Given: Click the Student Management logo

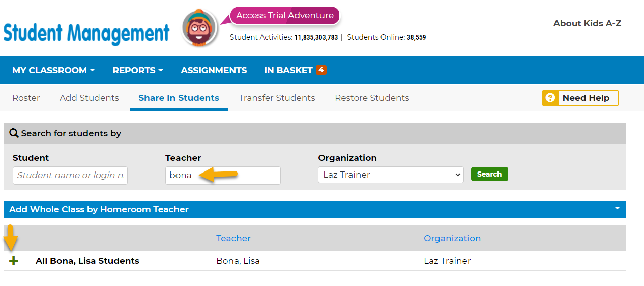Looking at the screenshot, I should click(86, 34).
